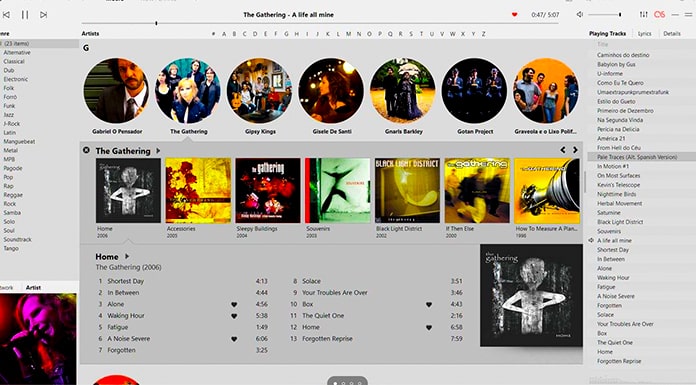This screenshot has width=696, height=385.
Task: Select the Artist tab above the photo
Action: tap(33, 287)
